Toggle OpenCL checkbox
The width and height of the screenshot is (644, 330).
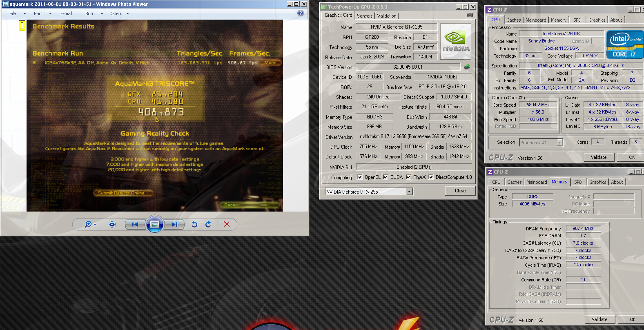click(x=360, y=177)
